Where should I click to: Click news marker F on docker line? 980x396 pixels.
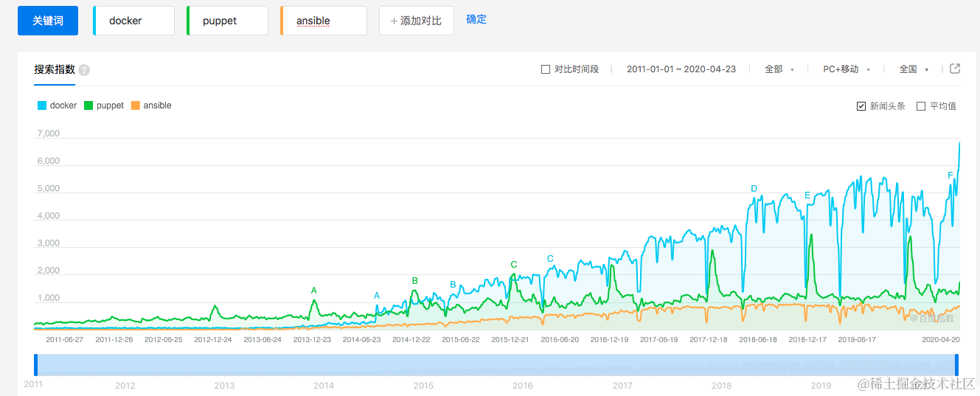click(951, 175)
